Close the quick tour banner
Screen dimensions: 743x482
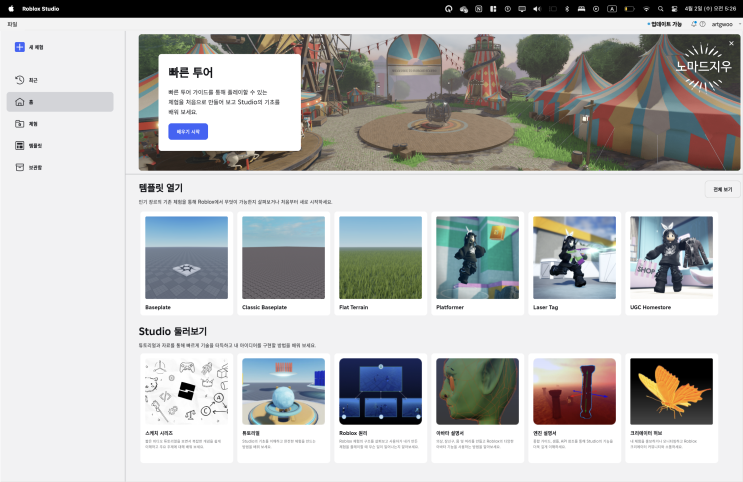731,43
